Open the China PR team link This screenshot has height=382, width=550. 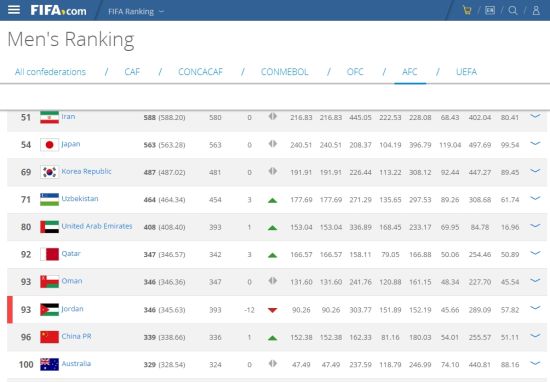point(76,336)
